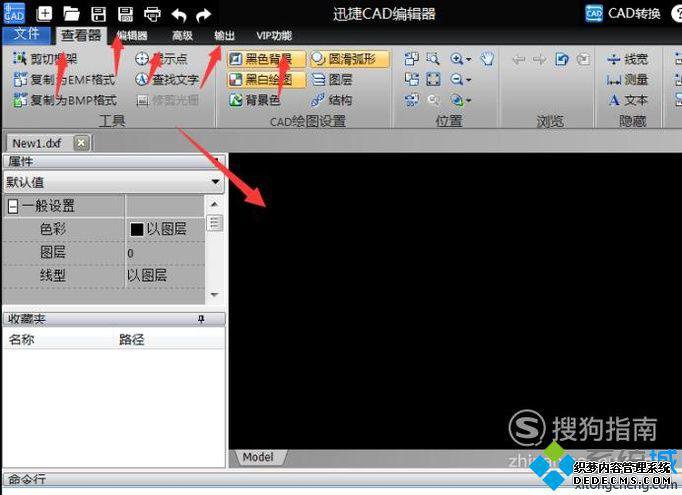Pin the 收藏夹 panel
The height and width of the screenshot is (495, 682).
click(201, 319)
